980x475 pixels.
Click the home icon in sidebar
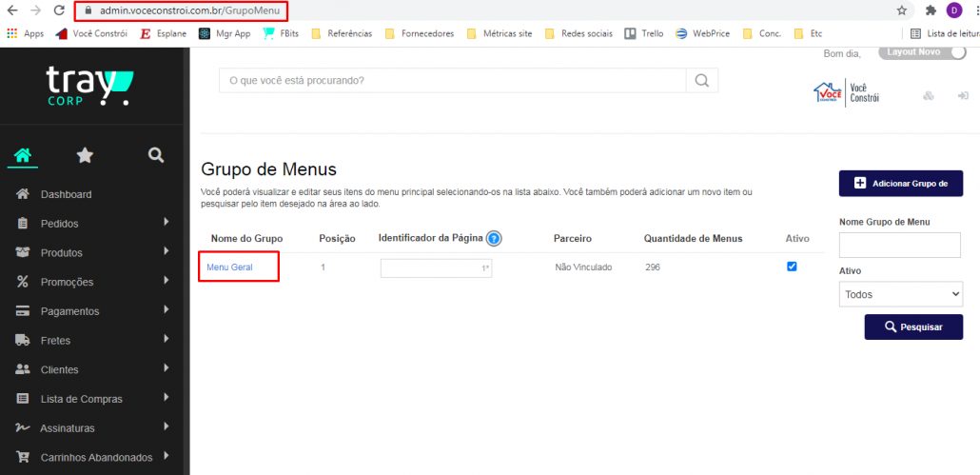point(23,155)
